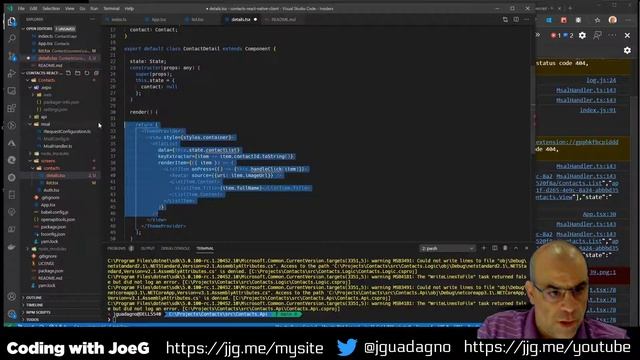Screen dimensions: 640x360
Task: Open the Run and Debug view
Action: (x=12, y=73)
